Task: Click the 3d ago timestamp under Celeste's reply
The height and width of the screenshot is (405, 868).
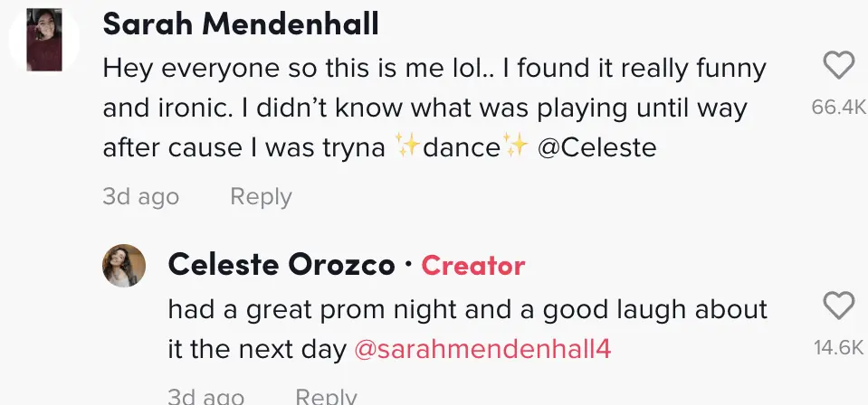Action: point(206,395)
